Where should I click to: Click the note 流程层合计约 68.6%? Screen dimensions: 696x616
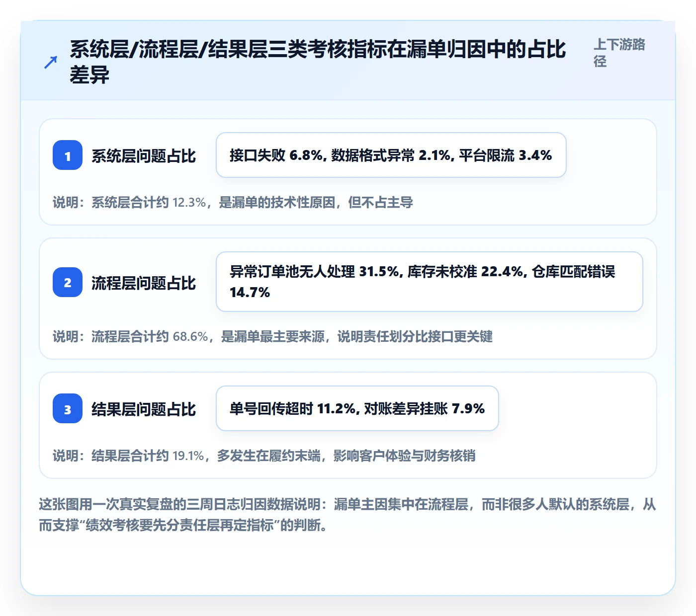click(x=273, y=337)
